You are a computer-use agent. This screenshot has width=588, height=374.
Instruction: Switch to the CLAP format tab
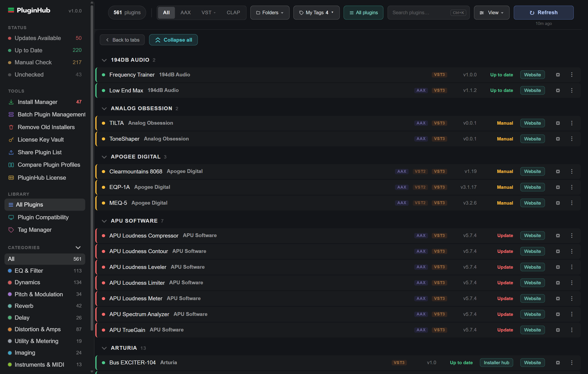(233, 13)
